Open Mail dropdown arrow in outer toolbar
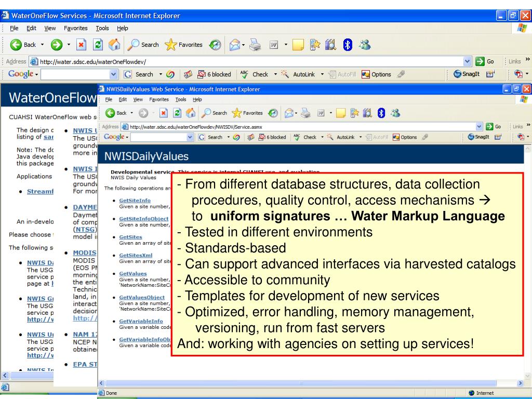Screen dimensions: 532x399 pyautogui.click(x=243, y=45)
